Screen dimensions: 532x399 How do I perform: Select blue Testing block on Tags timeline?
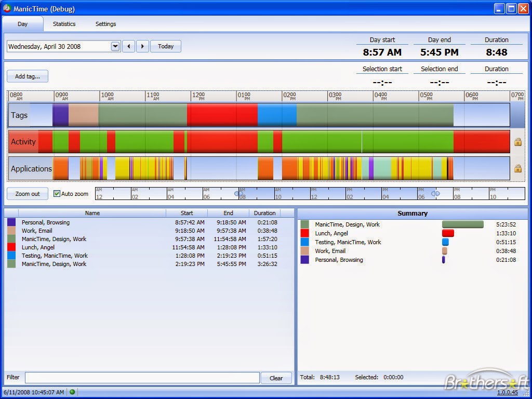[x=277, y=115]
